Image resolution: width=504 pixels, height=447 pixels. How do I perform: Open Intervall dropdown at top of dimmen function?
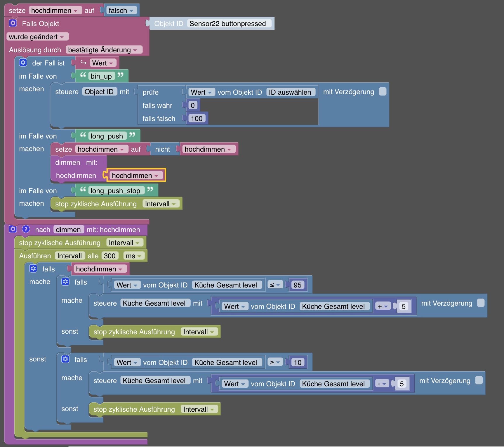(x=124, y=243)
